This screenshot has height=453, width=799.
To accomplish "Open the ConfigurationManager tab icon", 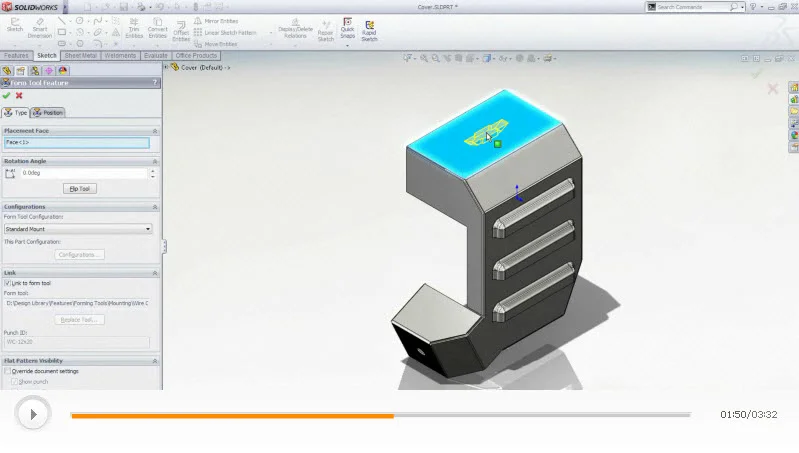I will (x=35, y=71).
